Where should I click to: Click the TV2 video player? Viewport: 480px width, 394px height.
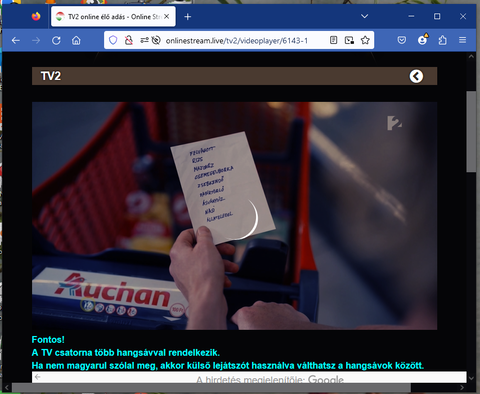pyautogui.click(x=234, y=216)
